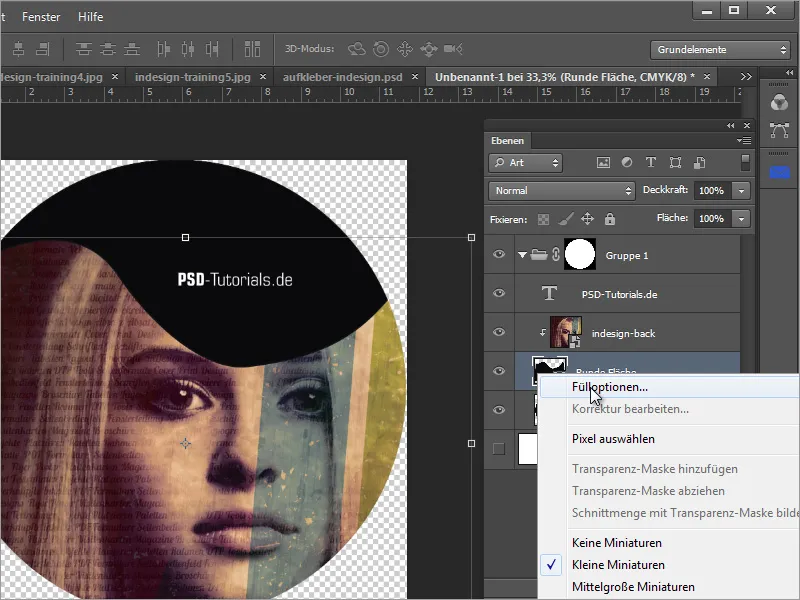Viewport: 800px width, 600px height.
Task: Click the Deckkraft 100% field
Action: 712,191
